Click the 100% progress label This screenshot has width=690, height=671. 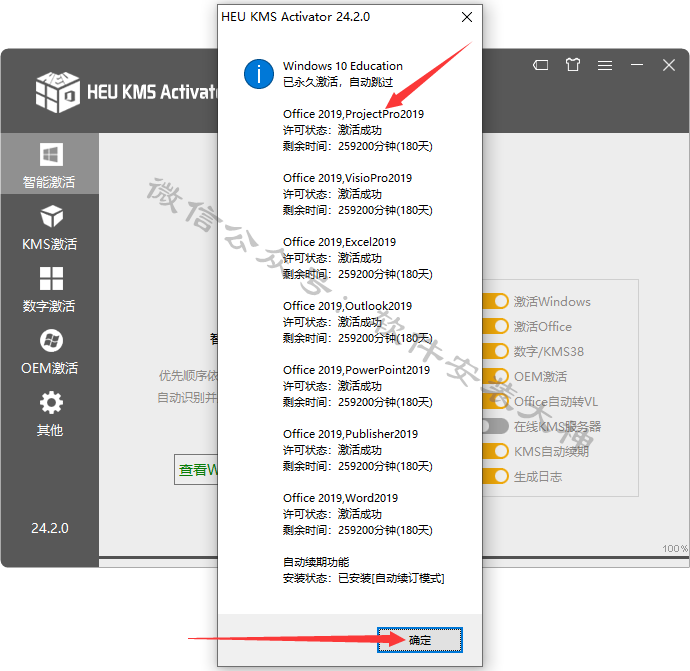tap(675, 548)
